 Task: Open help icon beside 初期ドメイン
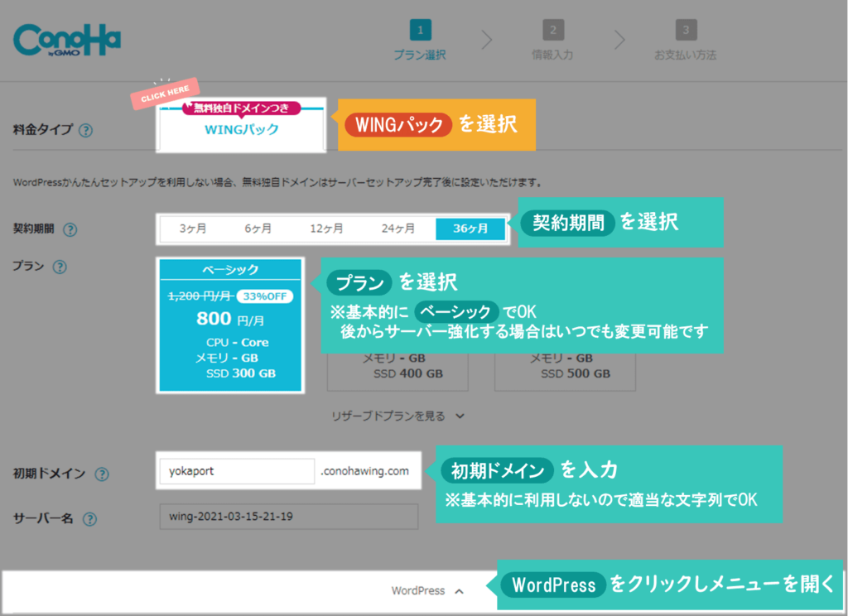(102, 474)
